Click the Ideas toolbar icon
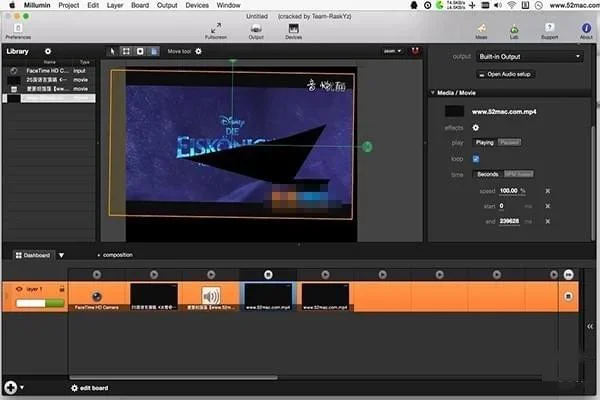The width and height of the screenshot is (600, 400). pyautogui.click(x=481, y=31)
